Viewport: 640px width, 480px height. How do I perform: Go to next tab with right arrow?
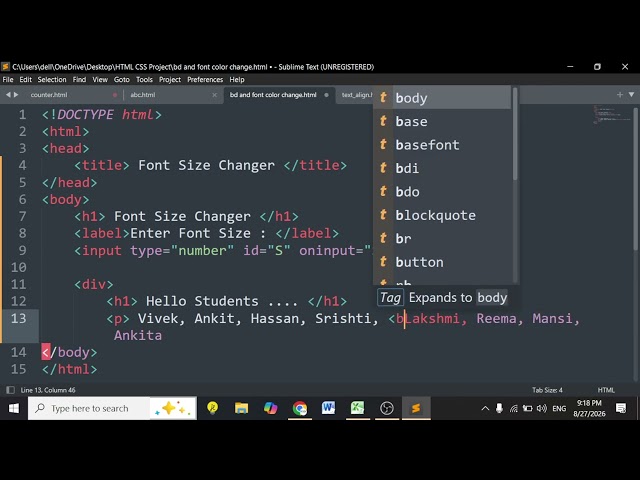coord(16,95)
